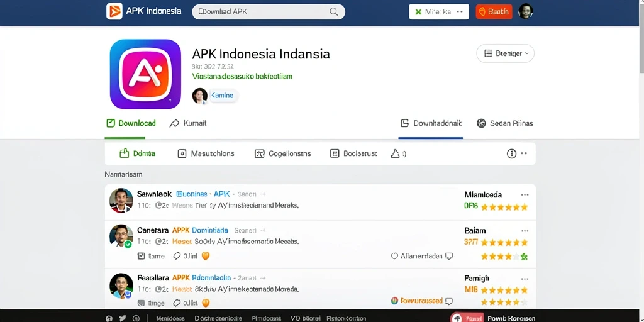Click Canetara reviewer avatar
This screenshot has height=322, width=644.
(x=121, y=236)
